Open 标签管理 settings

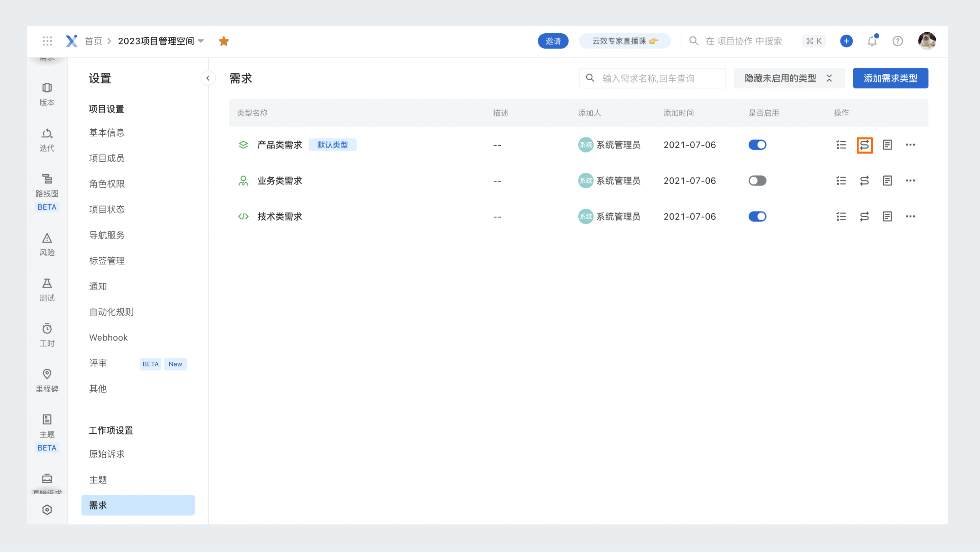point(107,261)
